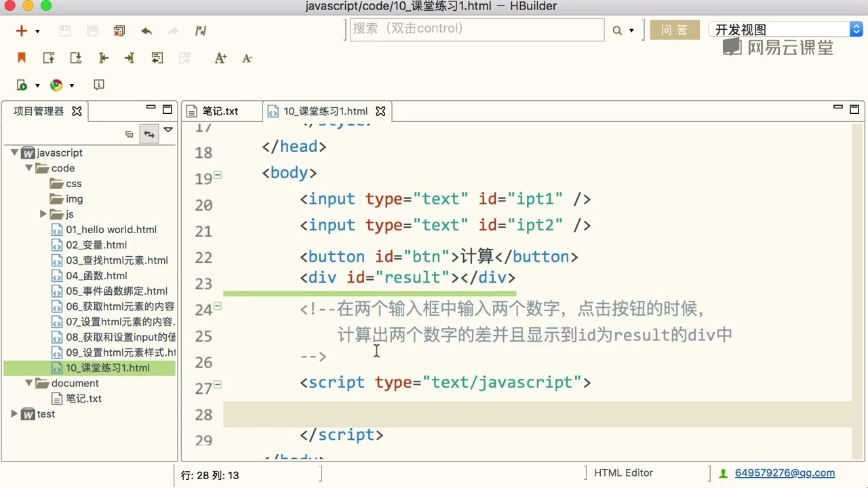This screenshot has width=868, height=488.
Task: Toggle link with editor button
Action: tap(149, 134)
